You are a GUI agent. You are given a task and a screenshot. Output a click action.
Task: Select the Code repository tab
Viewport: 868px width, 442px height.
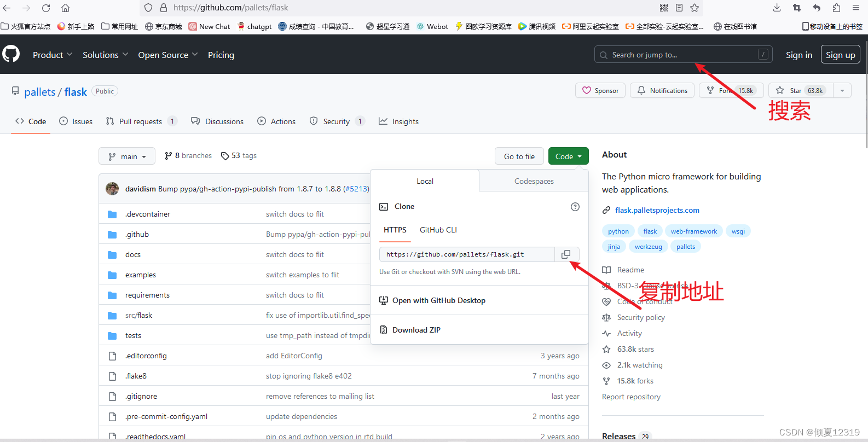click(31, 121)
